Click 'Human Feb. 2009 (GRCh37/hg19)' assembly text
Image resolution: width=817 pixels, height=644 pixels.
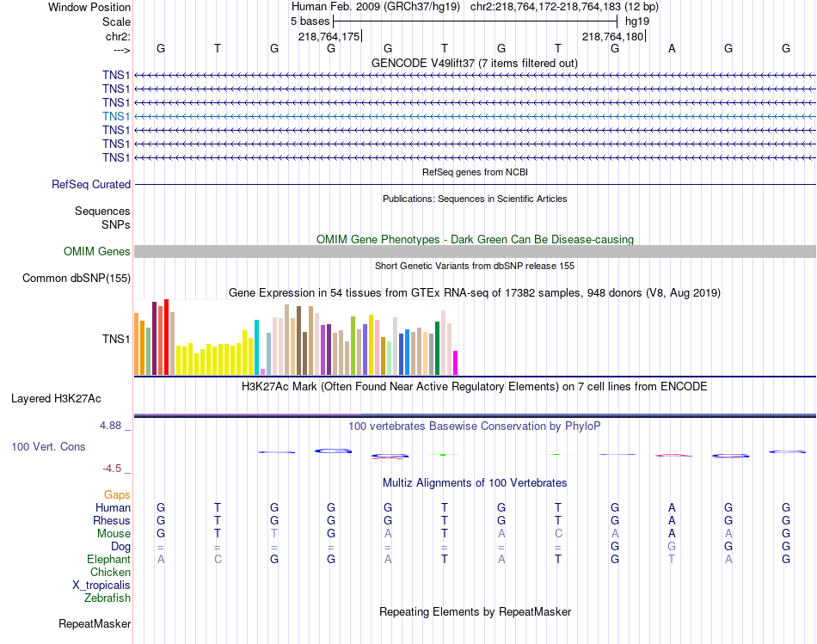pos(376,7)
